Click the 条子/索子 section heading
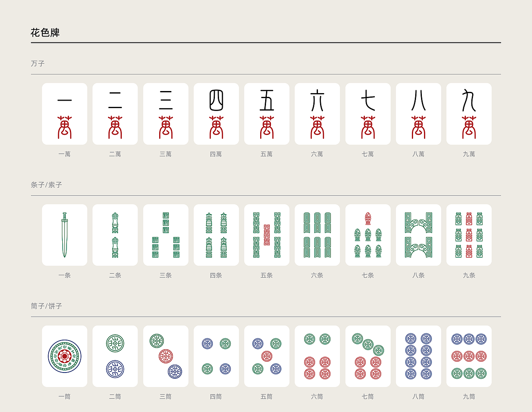 point(47,185)
